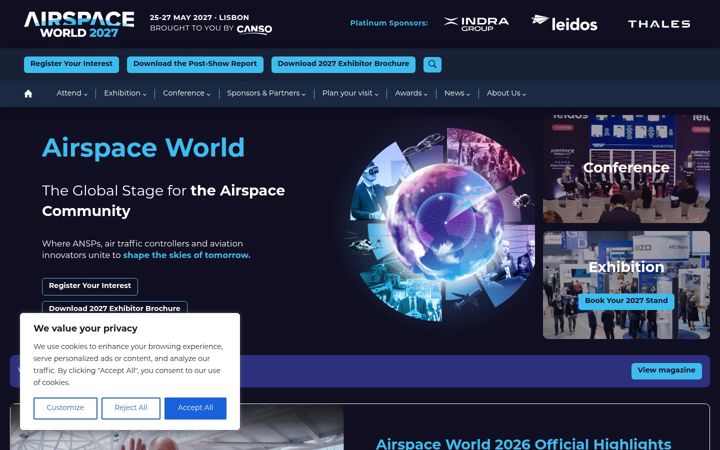Expand the Awards menu dropdown
Image resolution: width=720 pixels, height=450 pixels.
(x=411, y=93)
